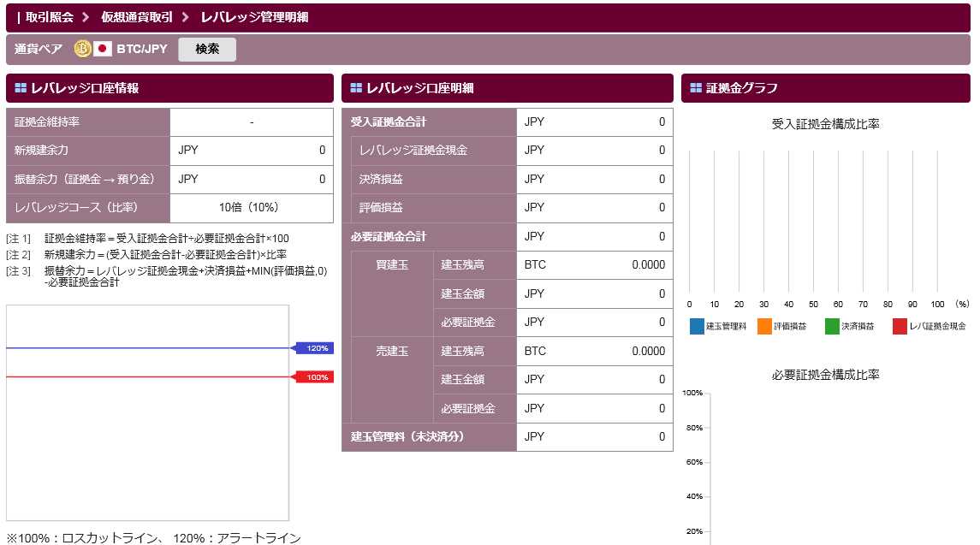The image size is (980, 545).
Task: Click the blue 120% alert line marker
Action: 314,348
